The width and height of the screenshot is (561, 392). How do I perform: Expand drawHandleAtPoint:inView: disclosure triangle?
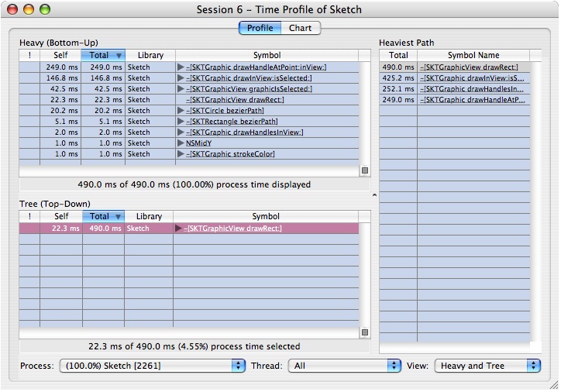(x=181, y=67)
